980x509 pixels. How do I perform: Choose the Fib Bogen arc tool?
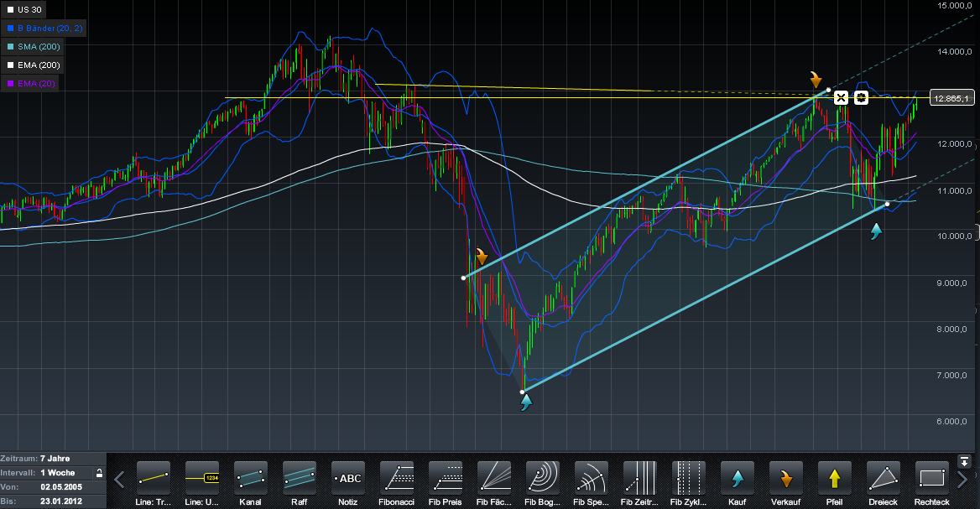(x=543, y=479)
